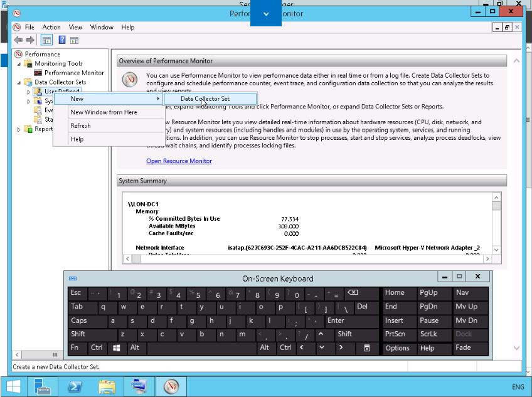Image resolution: width=532 pixels, height=397 pixels.
Task: Toggle the Nav key on On-Screen Keyboard
Action: pyautogui.click(x=471, y=293)
